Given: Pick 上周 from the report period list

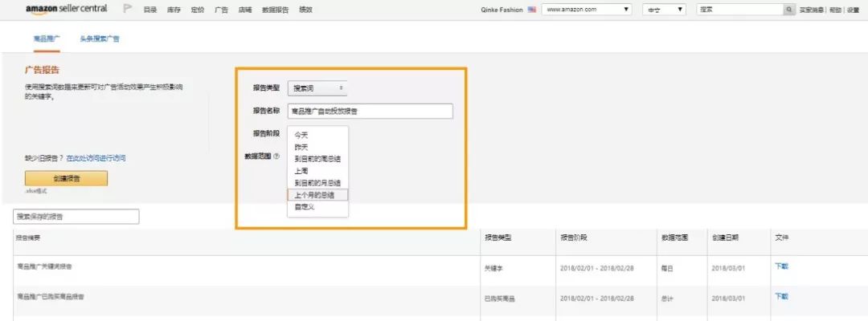Looking at the screenshot, I should coord(301,171).
